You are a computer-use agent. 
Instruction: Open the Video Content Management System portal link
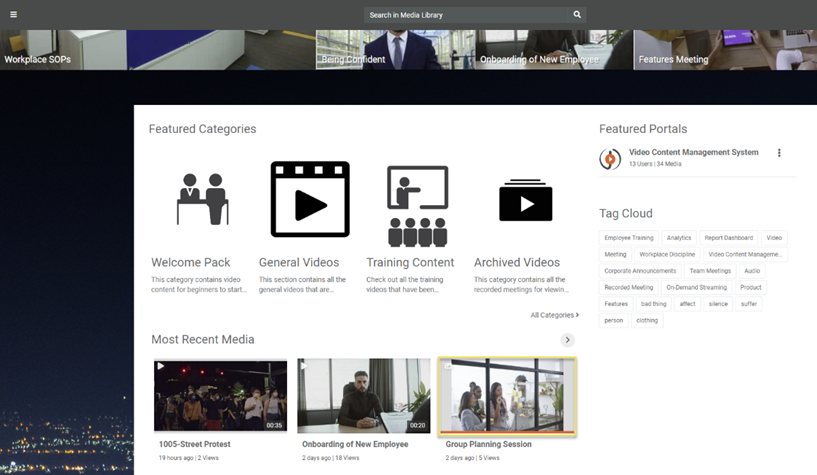(693, 152)
